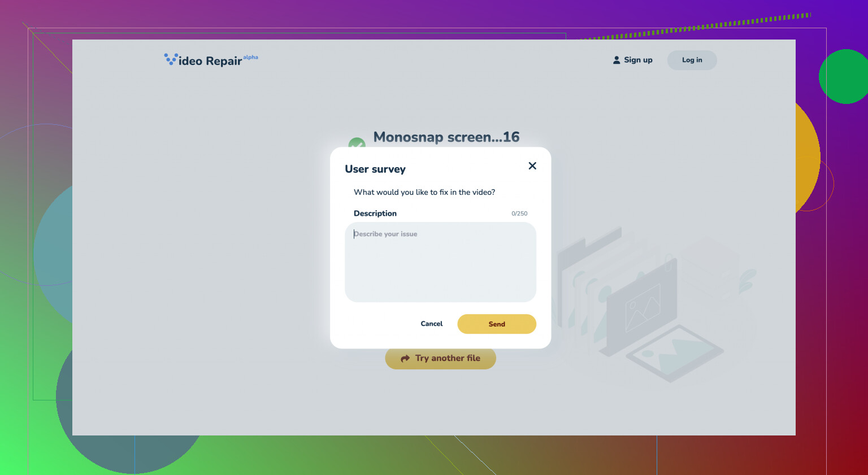Screen dimensions: 868x475
Task: Click the Send button
Action: 496,324
